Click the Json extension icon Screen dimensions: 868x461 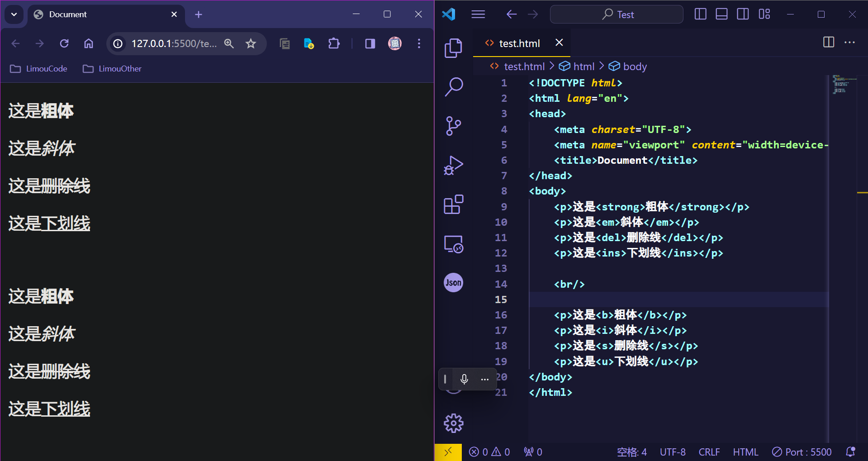pyautogui.click(x=453, y=283)
